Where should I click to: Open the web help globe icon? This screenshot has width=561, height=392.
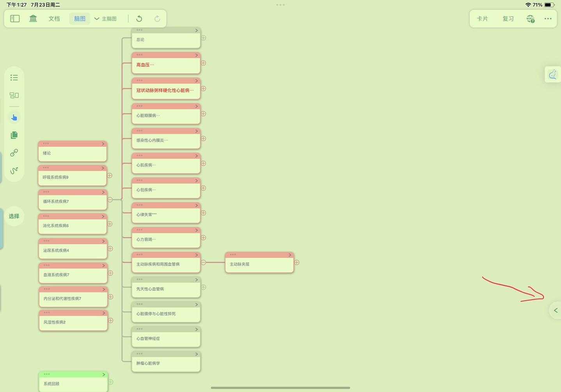[531, 19]
